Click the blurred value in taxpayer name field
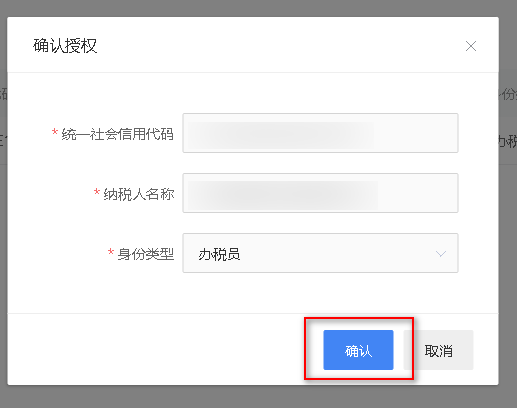 coord(283,195)
